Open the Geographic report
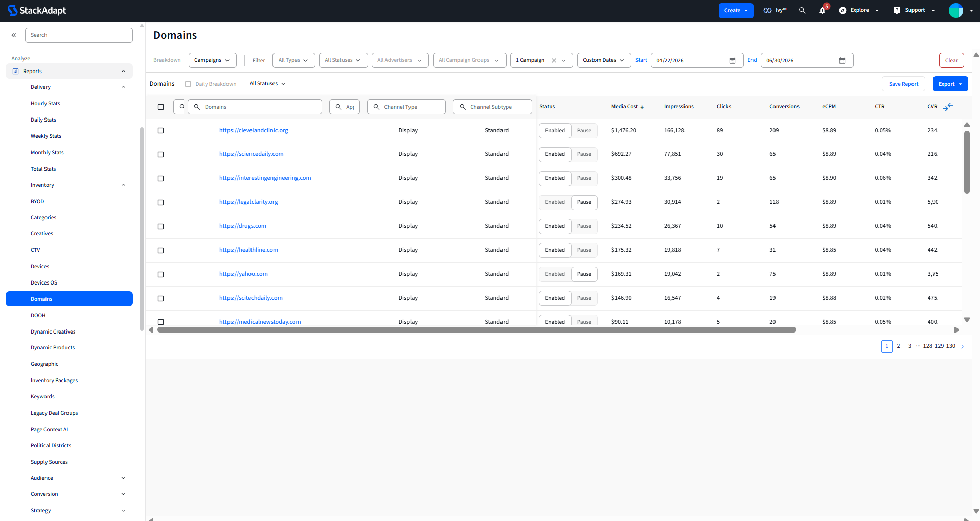Screen dimensions: 980x521 (44, 364)
